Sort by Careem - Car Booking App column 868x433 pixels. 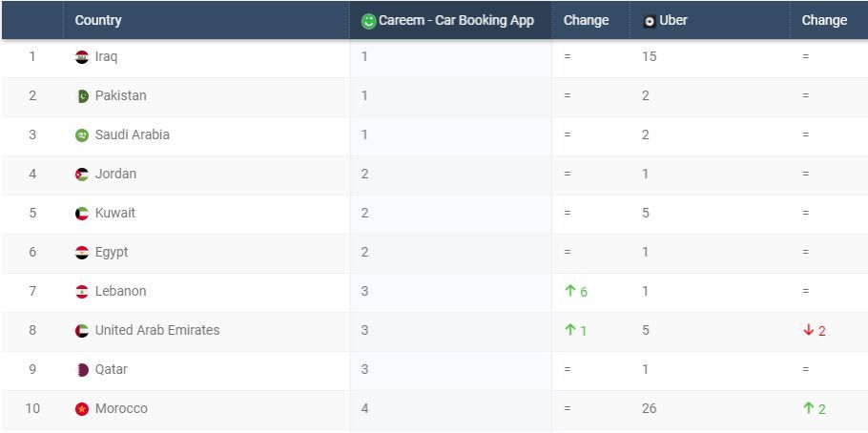[x=456, y=20]
